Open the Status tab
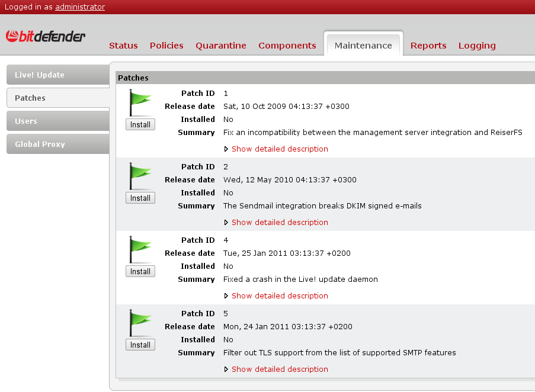This screenshot has width=535, height=392. (123, 46)
